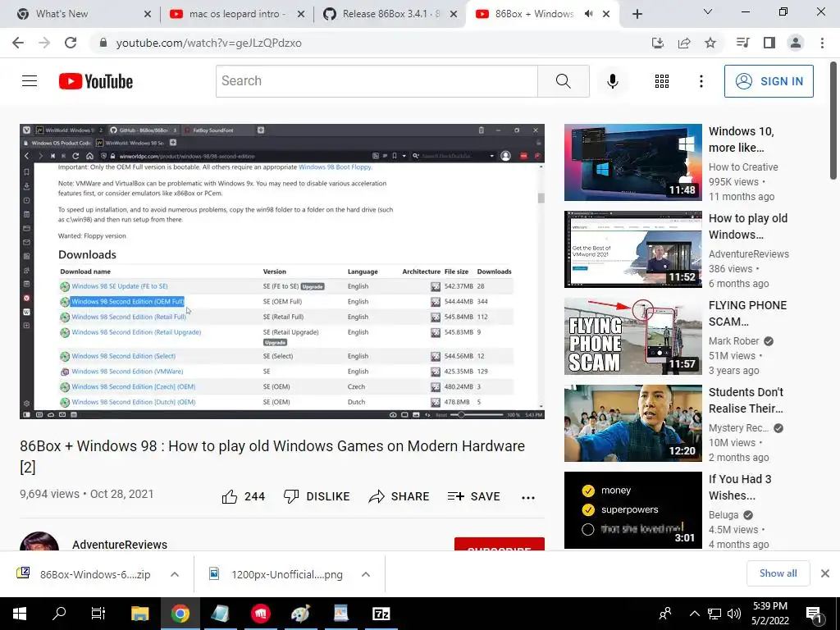Open Windows 10 more like thumbnail
The height and width of the screenshot is (630, 840).
pos(632,162)
